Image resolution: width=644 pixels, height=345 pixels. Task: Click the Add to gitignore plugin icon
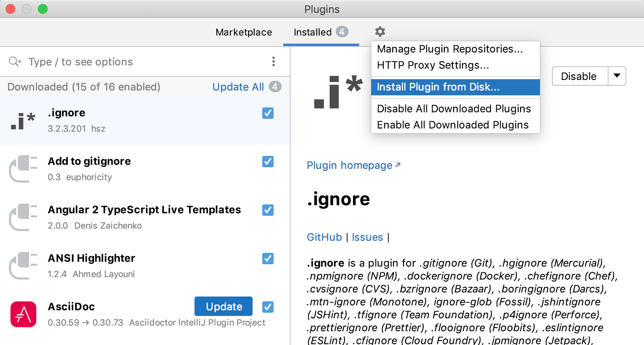click(23, 169)
